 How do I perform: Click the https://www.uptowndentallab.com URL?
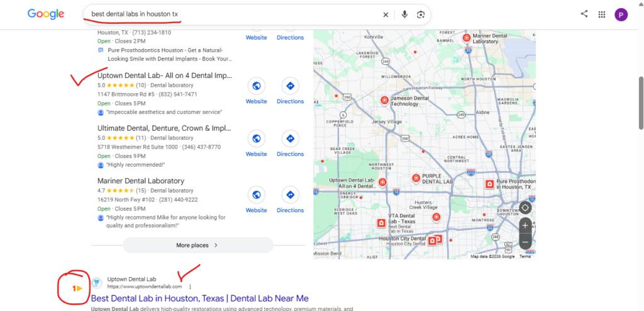[x=145, y=286]
